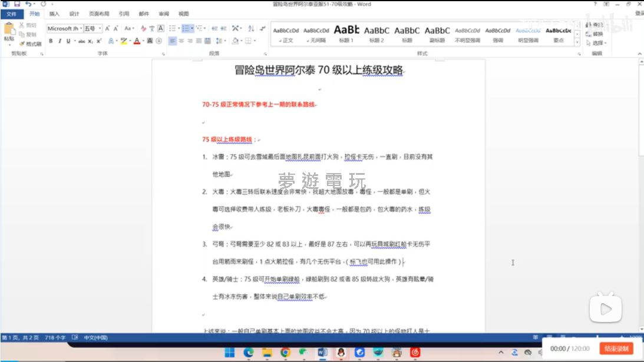Click the sort (A-Z) icon
Screen dimensions: 644x362
251,28
